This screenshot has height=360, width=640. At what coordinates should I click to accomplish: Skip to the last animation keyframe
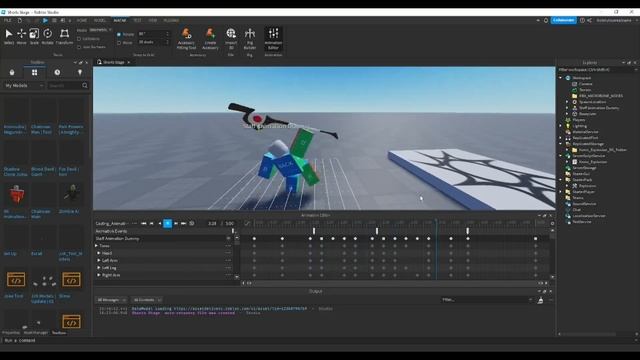(184, 223)
